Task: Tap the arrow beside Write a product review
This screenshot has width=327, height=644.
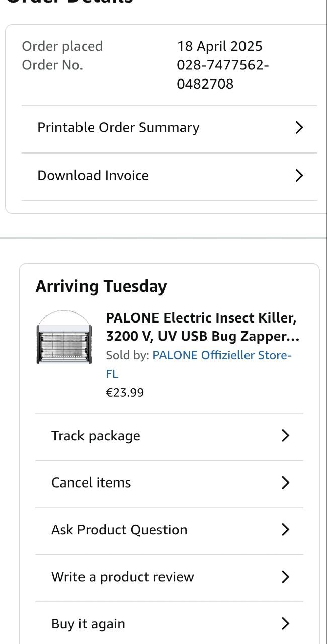Action: coord(285,577)
